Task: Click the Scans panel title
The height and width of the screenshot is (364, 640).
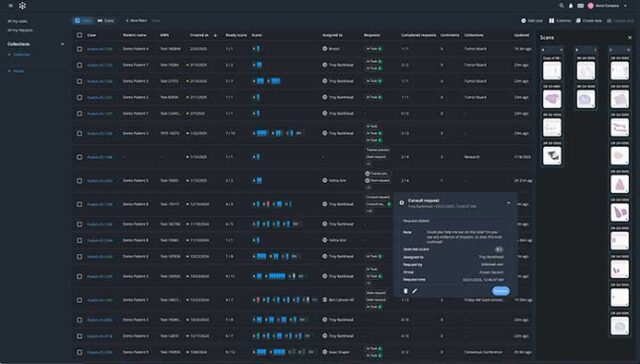Action: pyautogui.click(x=547, y=38)
